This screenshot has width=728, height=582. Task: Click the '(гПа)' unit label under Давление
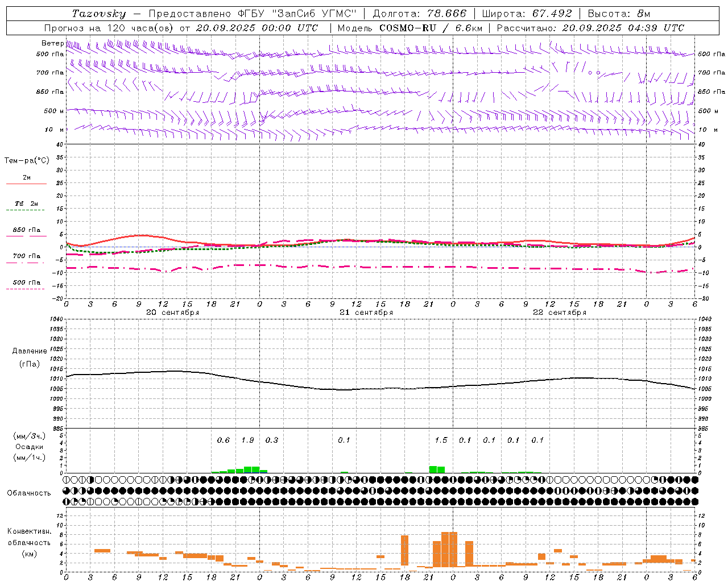[30, 364]
